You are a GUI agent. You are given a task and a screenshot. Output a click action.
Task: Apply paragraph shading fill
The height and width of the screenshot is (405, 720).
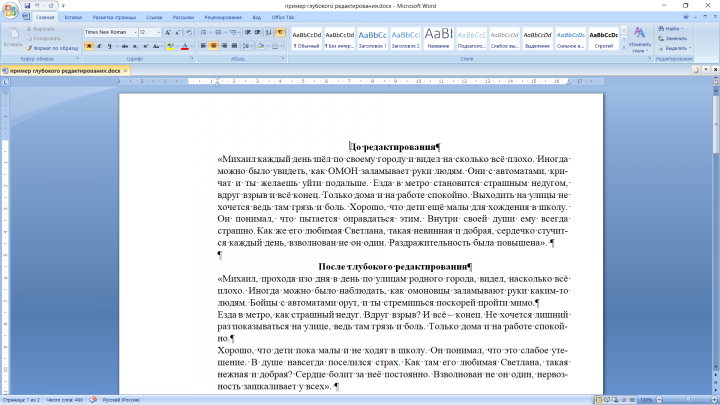coord(260,46)
